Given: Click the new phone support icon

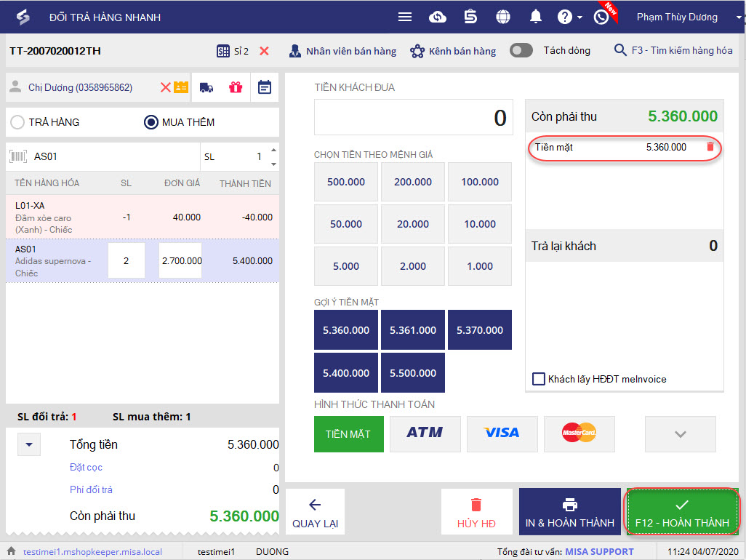Looking at the screenshot, I should point(601,17).
